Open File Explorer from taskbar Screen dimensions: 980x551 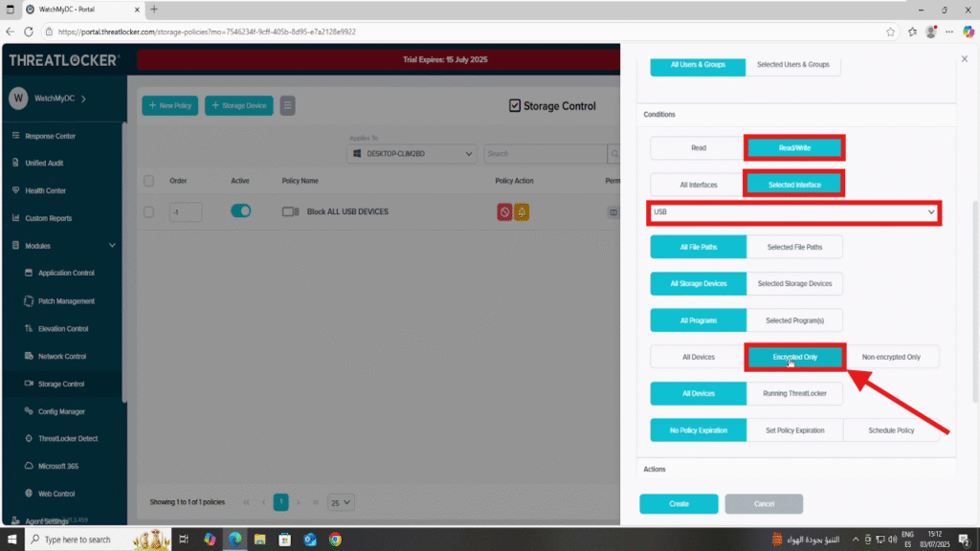tap(260, 540)
